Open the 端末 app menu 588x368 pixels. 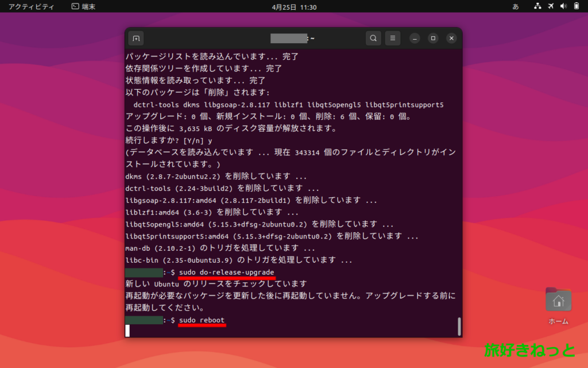tap(84, 6)
